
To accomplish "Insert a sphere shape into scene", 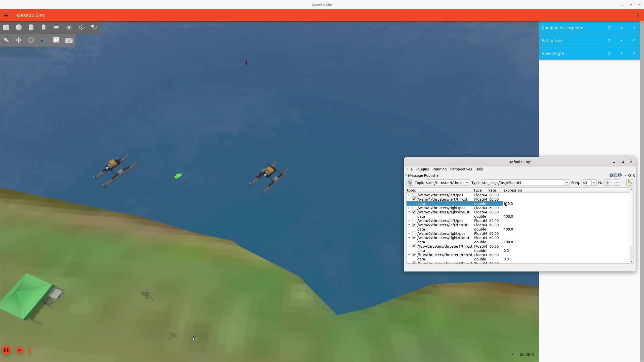I will [18, 27].
